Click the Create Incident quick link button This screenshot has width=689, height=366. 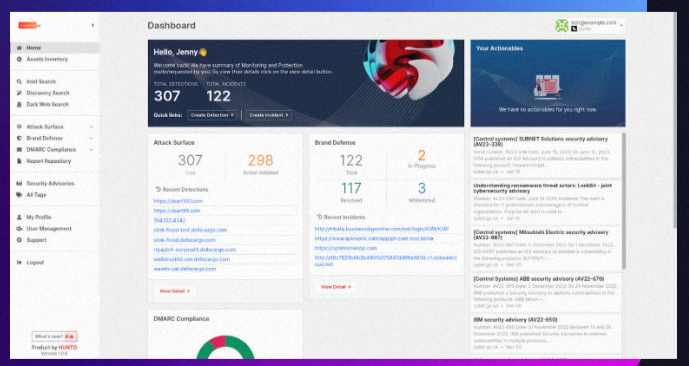[268, 115]
